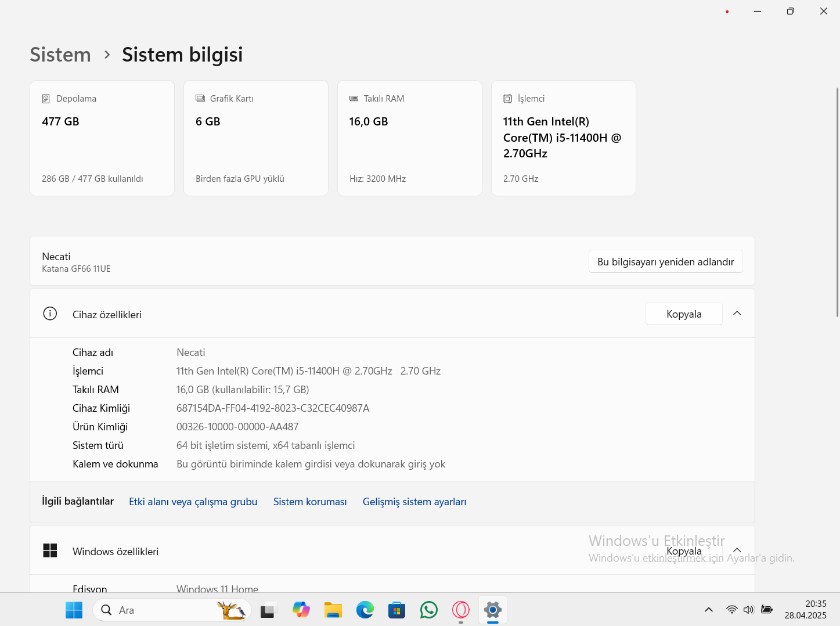
Task: Click the Grafik Kartı card icon
Action: coord(200,98)
